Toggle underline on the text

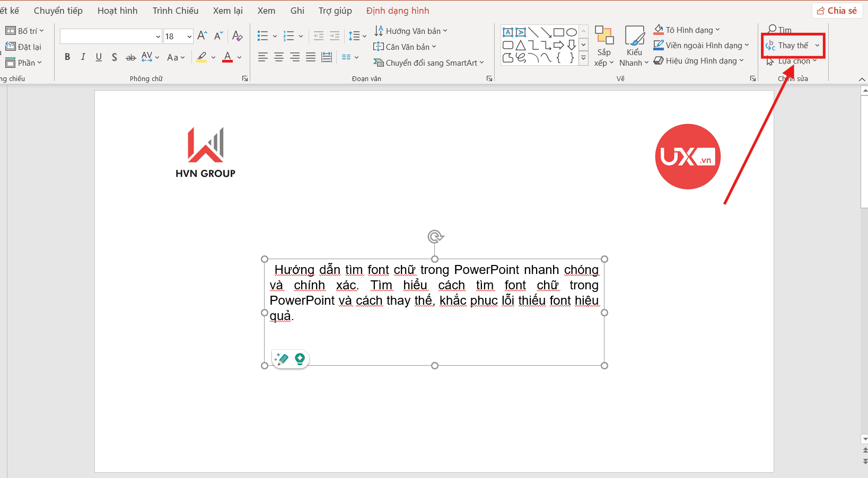click(x=99, y=57)
